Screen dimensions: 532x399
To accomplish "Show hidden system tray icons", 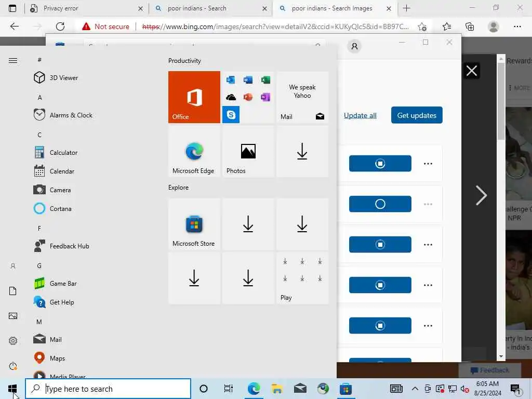I will click(415, 389).
